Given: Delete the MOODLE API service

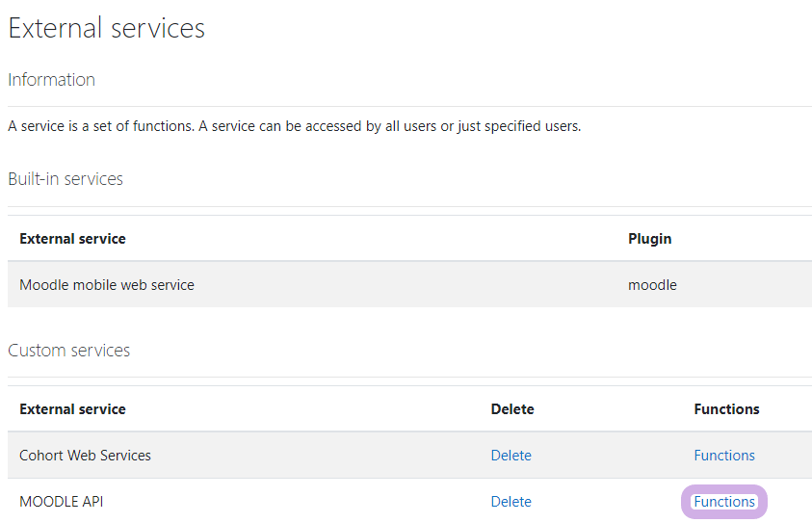Looking at the screenshot, I should pyautogui.click(x=511, y=502).
